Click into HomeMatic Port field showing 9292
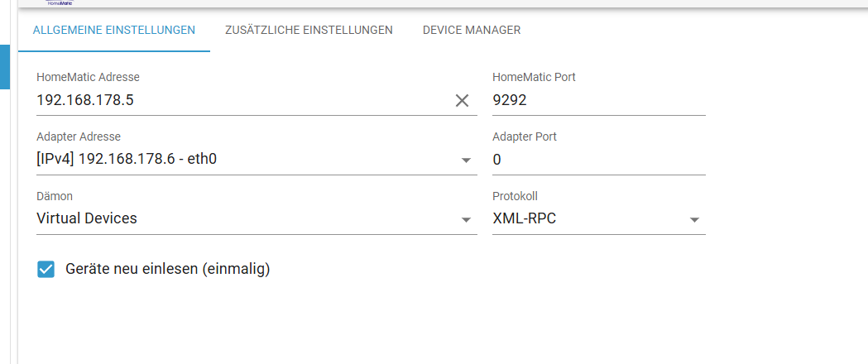Image resolution: width=868 pixels, height=364 pixels. [x=599, y=101]
